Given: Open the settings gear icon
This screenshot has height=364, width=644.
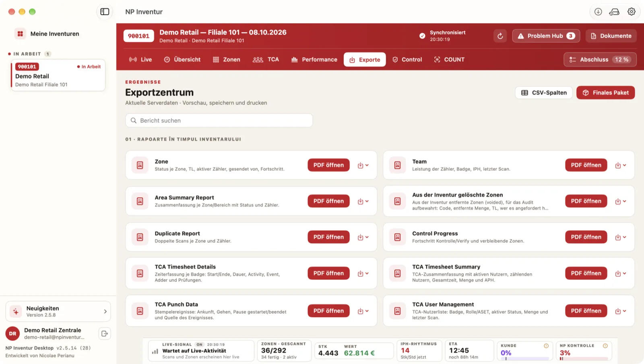Looking at the screenshot, I should [x=632, y=12].
